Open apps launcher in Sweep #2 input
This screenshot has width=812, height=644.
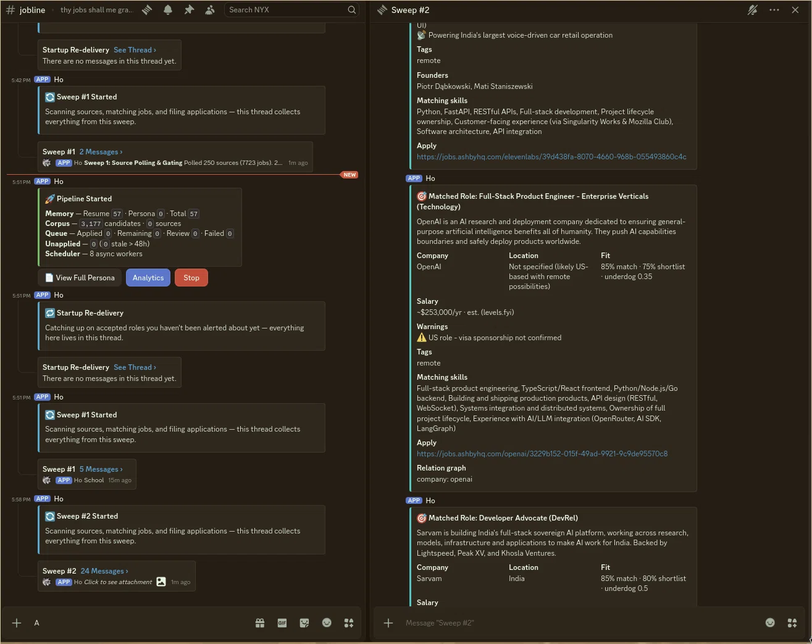click(x=792, y=623)
